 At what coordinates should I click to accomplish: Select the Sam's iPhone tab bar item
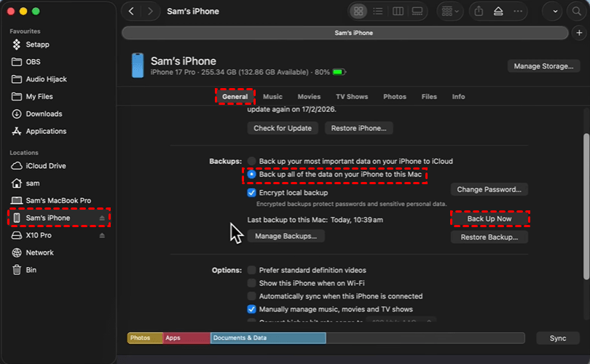coord(345,33)
